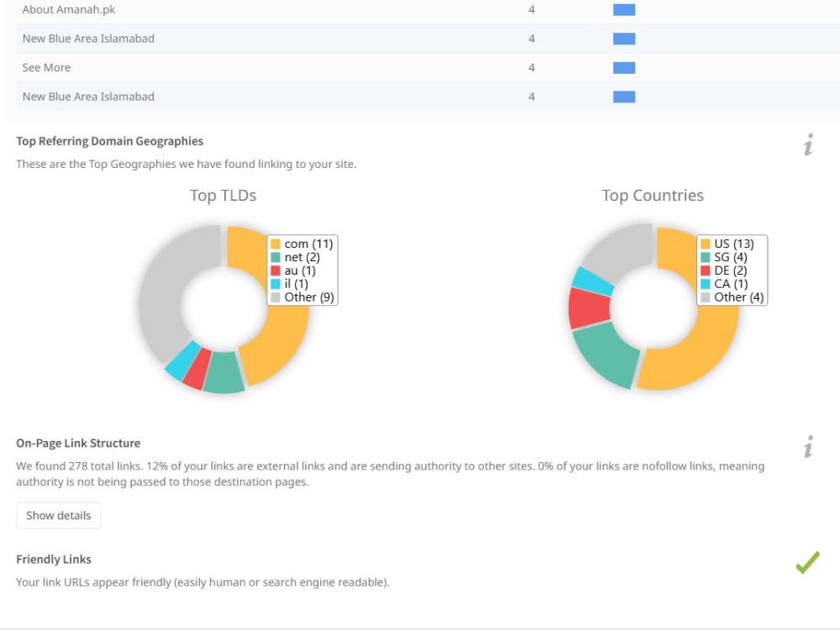Click the Top TLDs chart title
Viewport: 840px width, 630px height.
click(223, 196)
